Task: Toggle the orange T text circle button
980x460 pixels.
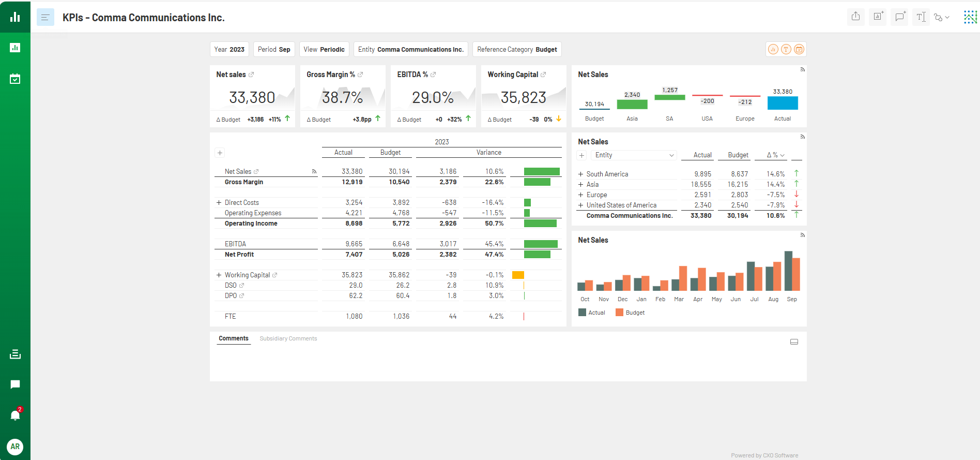Action: [786, 49]
